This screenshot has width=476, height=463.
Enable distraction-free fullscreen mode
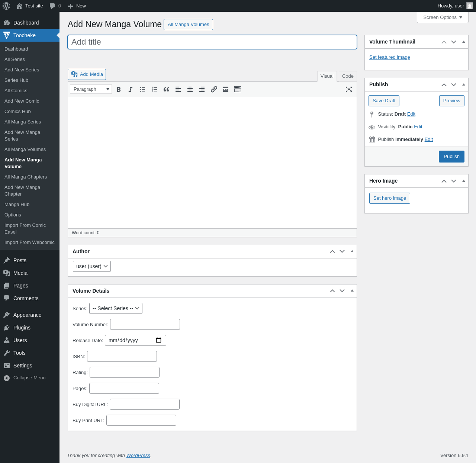point(349,89)
